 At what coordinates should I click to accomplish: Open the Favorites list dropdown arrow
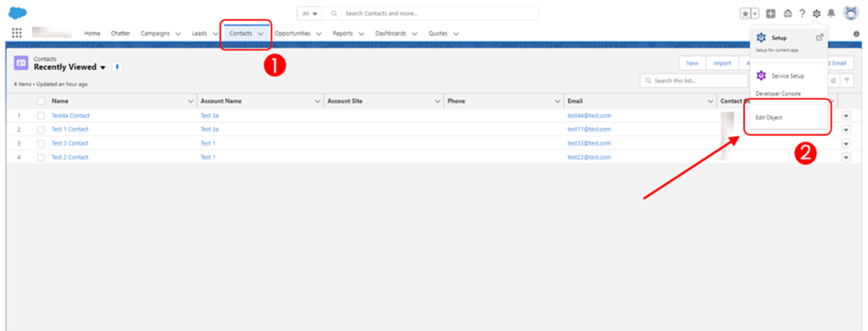(755, 14)
